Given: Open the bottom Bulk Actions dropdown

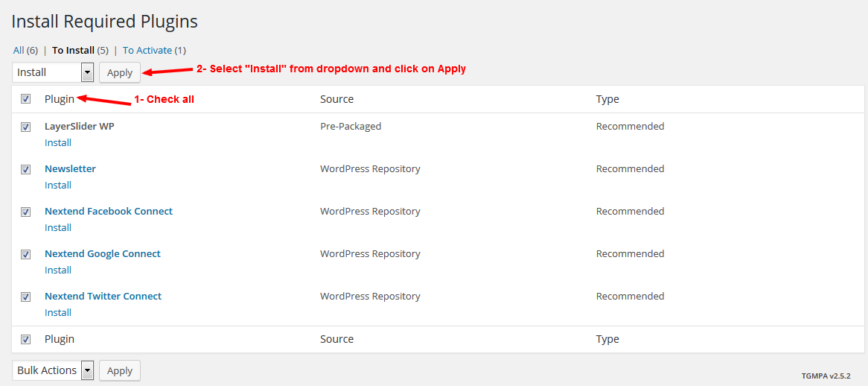Looking at the screenshot, I should (x=53, y=370).
